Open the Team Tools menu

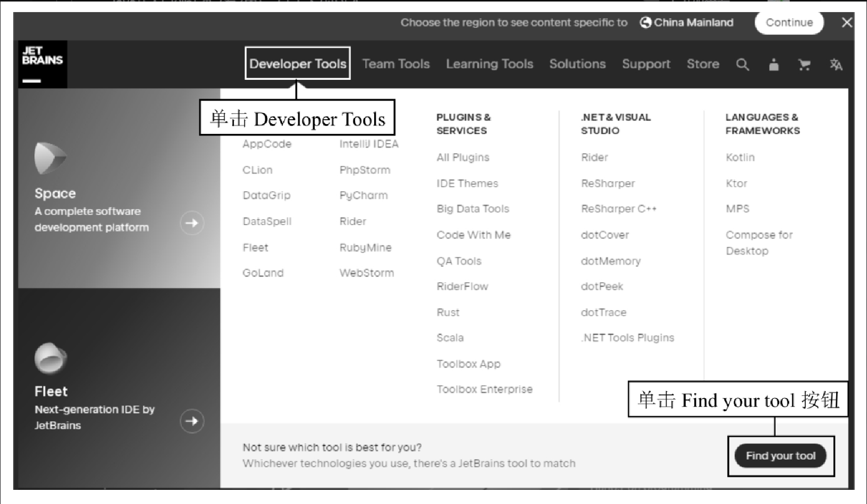click(396, 64)
